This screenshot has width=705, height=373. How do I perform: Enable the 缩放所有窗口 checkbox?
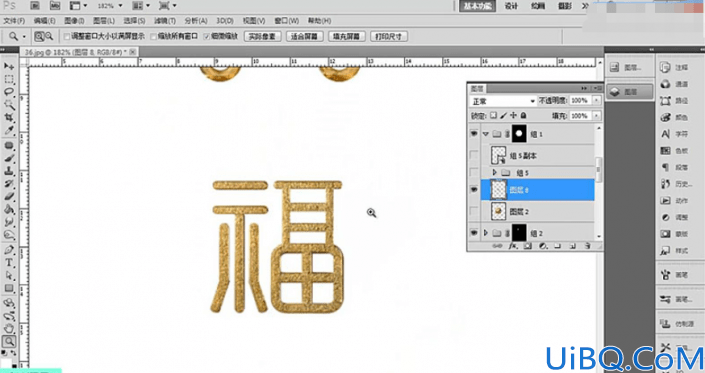[x=153, y=36]
